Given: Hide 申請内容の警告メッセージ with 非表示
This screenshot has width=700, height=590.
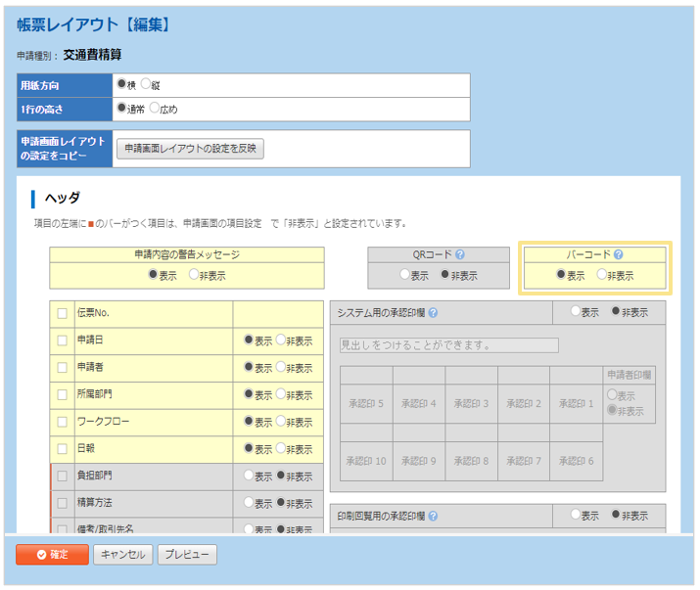Looking at the screenshot, I should click(194, 275).
